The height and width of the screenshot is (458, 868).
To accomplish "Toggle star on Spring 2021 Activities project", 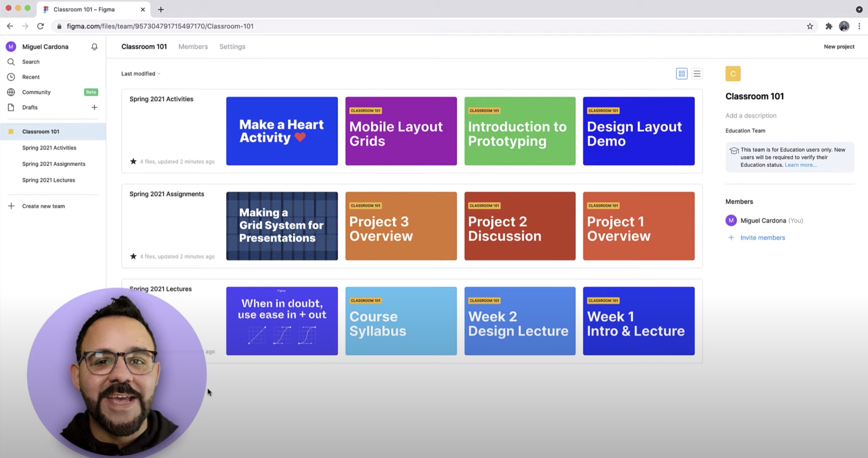I will [x=133, y=161].
